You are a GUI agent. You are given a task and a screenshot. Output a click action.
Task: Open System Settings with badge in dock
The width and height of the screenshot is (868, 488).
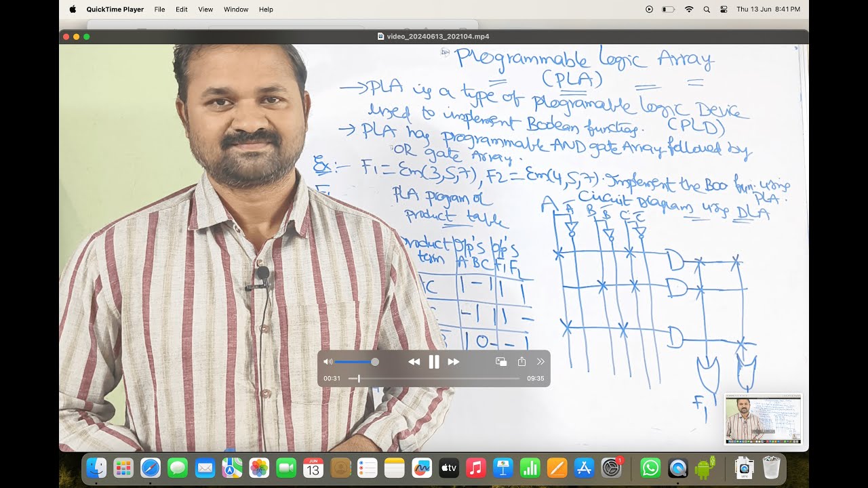click(x=612, y=468)
